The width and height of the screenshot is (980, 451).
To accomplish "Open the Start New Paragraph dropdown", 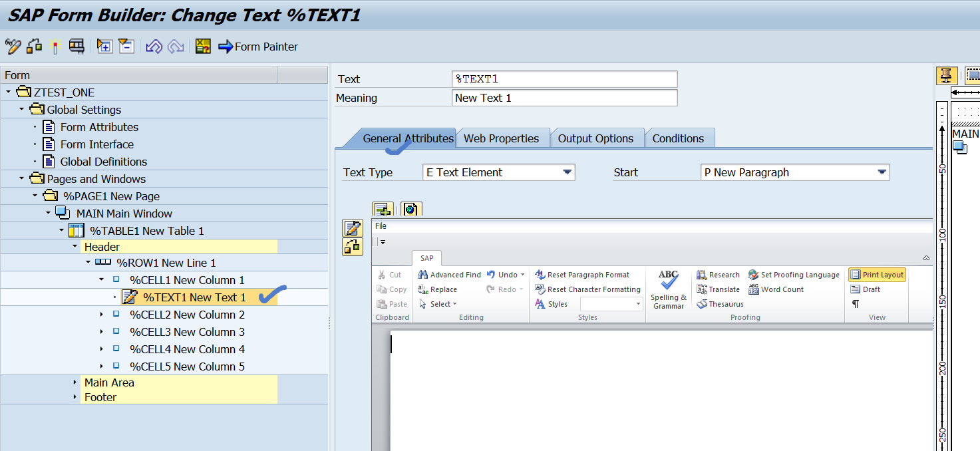I will coord(882,172).
